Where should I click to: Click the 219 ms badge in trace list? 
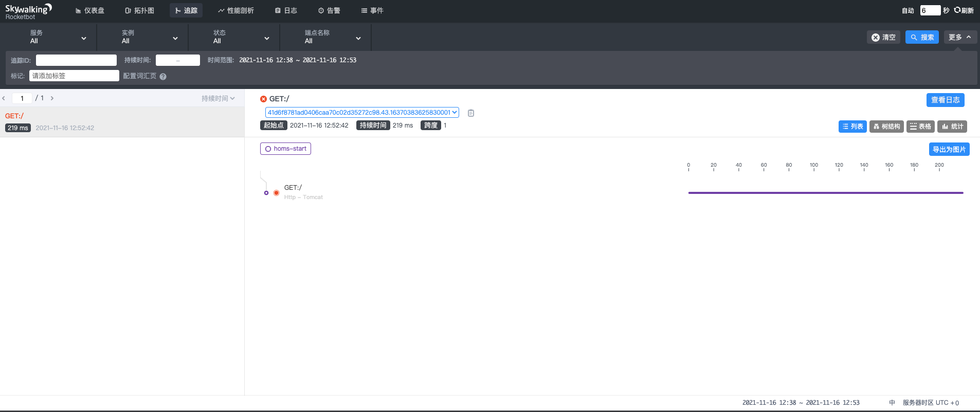pyautogui.click(x=18, y=128)
